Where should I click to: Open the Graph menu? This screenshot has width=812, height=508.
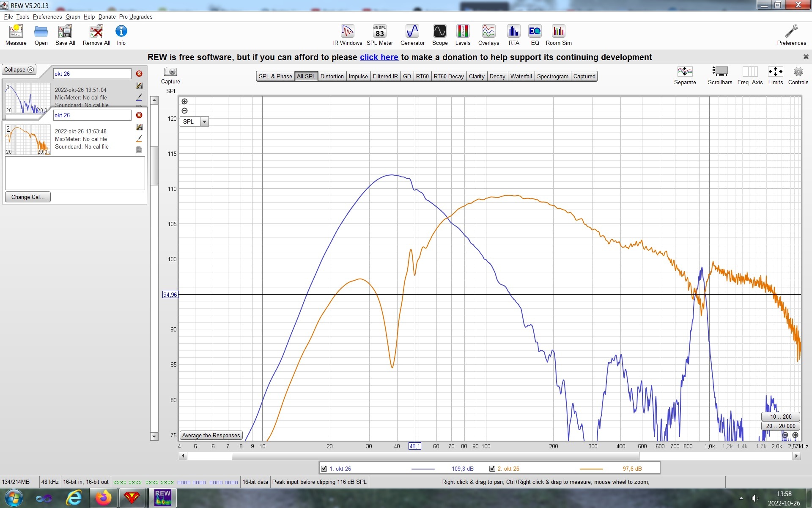[x=73, y=17]
